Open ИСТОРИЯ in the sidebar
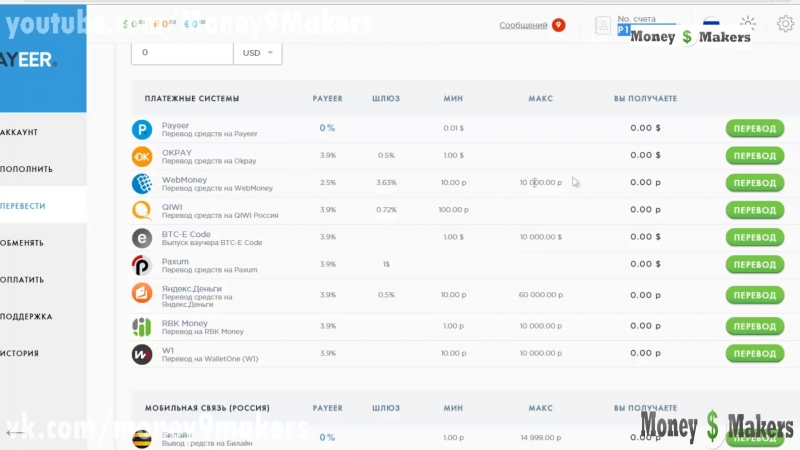Image resolution: width=800 pixels, height=450 pixels. (x=19, y=353)
